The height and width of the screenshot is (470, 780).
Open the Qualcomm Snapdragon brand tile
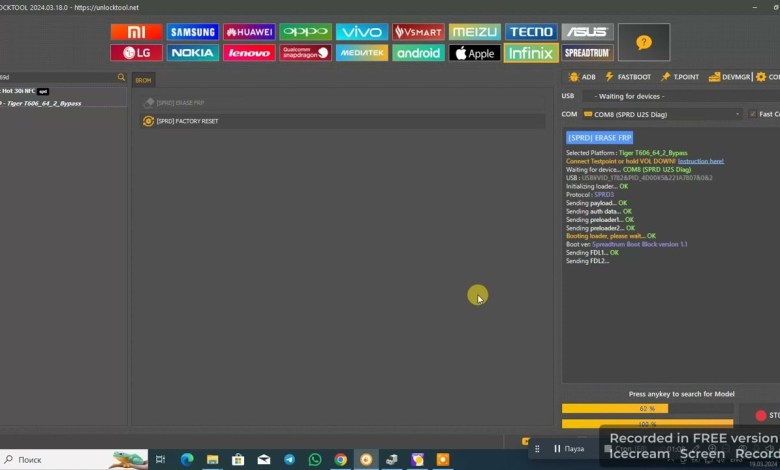coord(305,53)
